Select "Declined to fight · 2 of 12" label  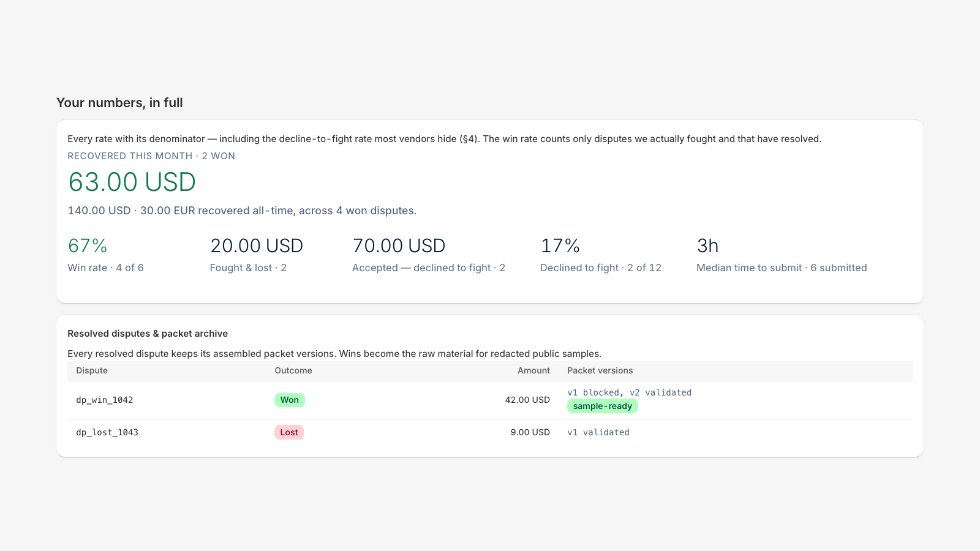(601, 268)
